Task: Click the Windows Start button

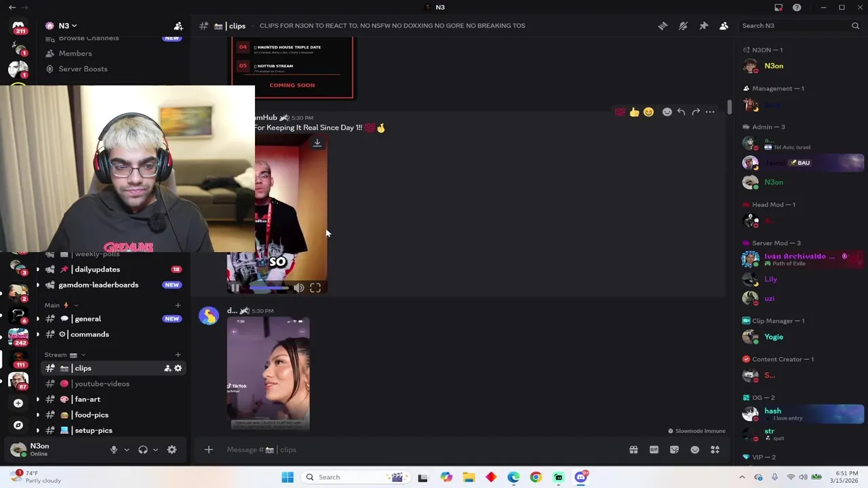Action: point(288,477)
